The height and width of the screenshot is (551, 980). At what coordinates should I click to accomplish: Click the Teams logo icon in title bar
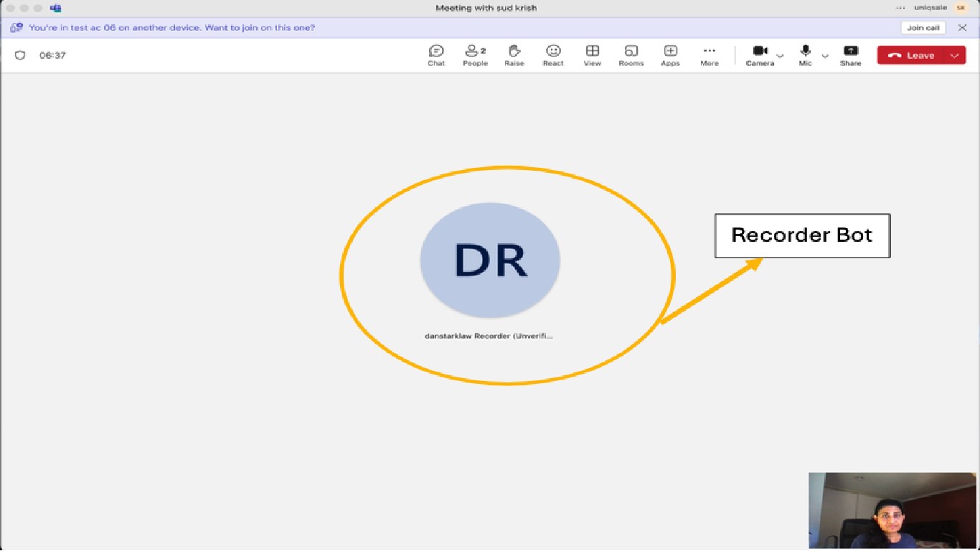(55, 8)
